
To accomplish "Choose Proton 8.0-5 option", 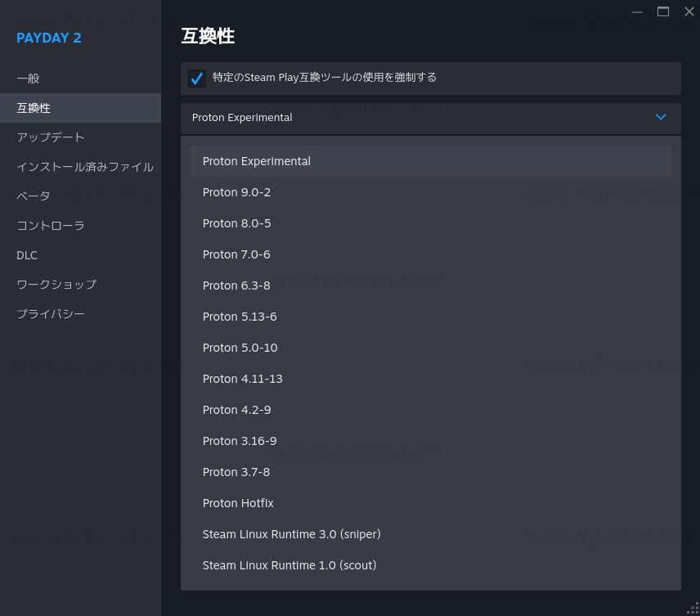I will (430, 223).
